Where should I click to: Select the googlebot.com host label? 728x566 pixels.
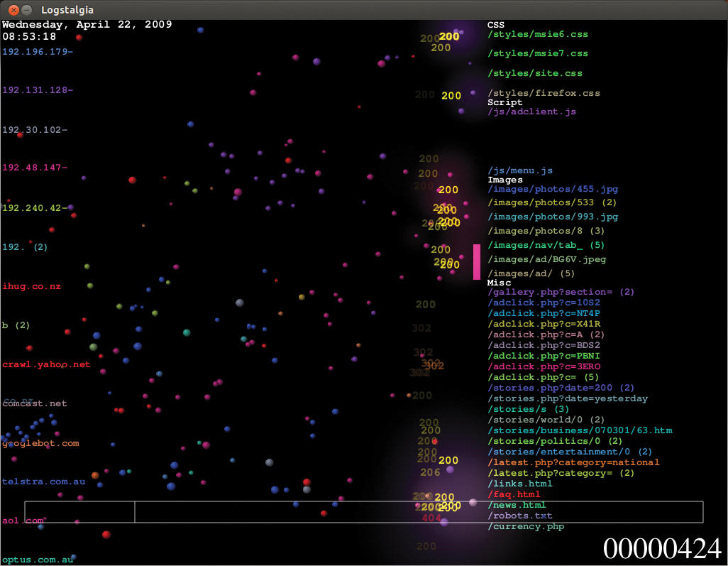(40, 443)
